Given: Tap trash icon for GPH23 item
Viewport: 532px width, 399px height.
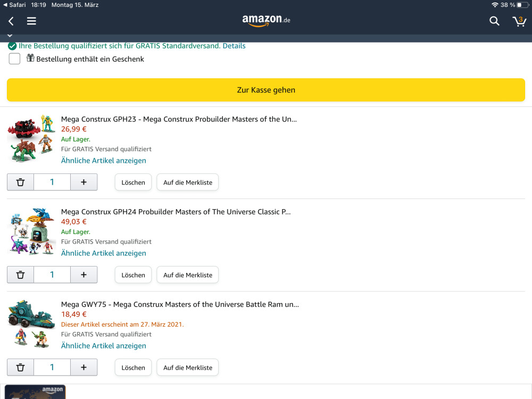Looking at the screenshot, I should coord(20,182).
